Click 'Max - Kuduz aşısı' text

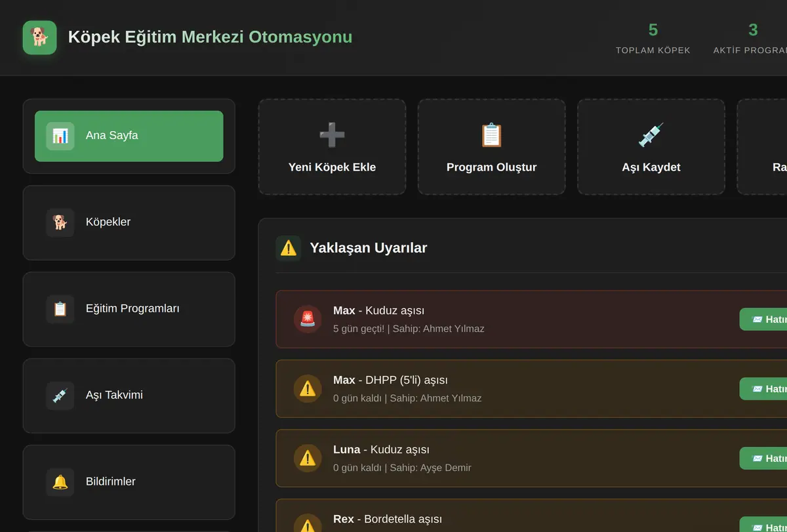[378, 311]
